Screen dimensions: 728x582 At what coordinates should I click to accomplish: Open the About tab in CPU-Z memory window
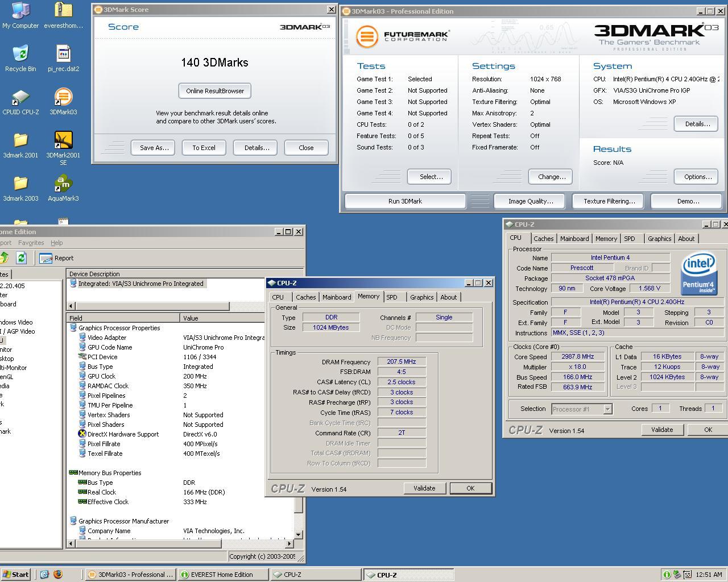(449, 297)
